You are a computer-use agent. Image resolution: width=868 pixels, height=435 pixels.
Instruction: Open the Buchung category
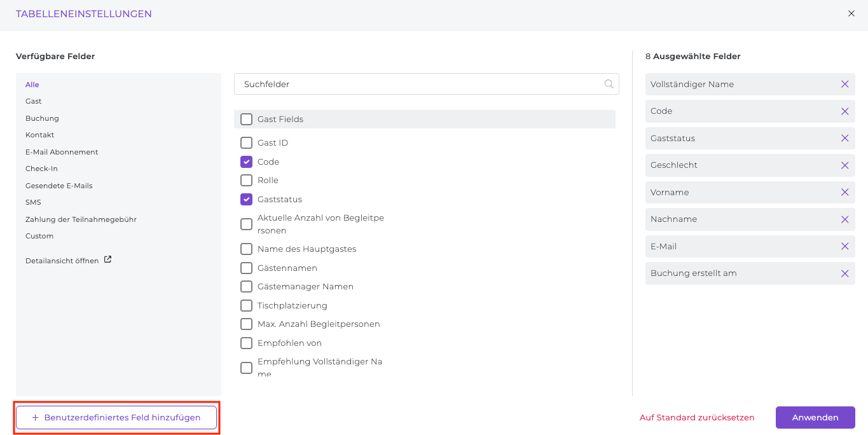pos(42,118)
